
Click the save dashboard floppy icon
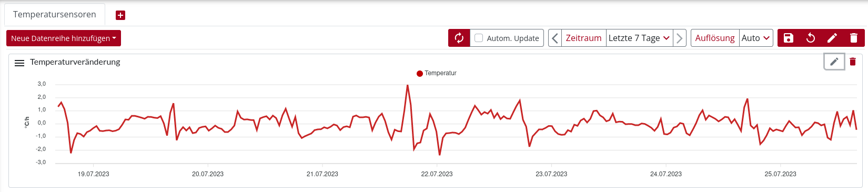click(789, 38)
